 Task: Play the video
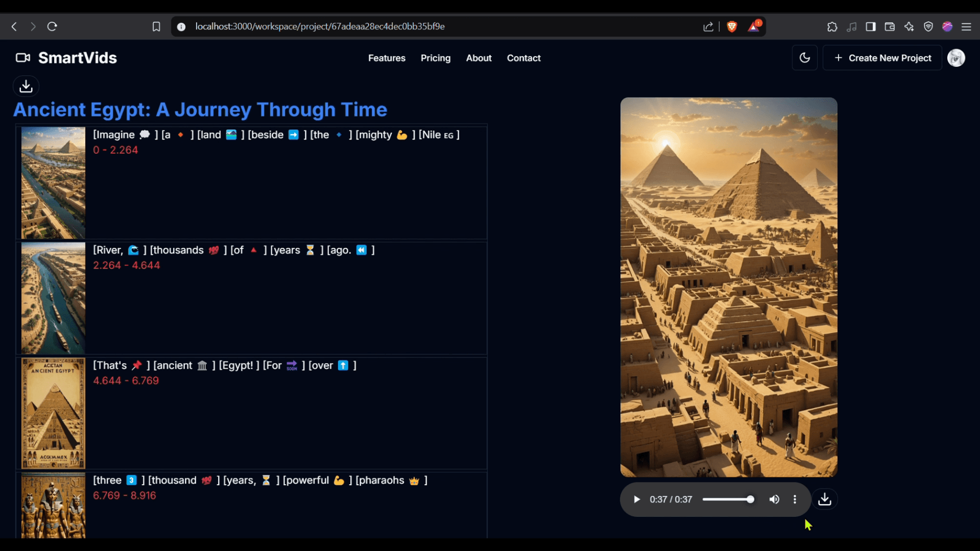[637, 499]
